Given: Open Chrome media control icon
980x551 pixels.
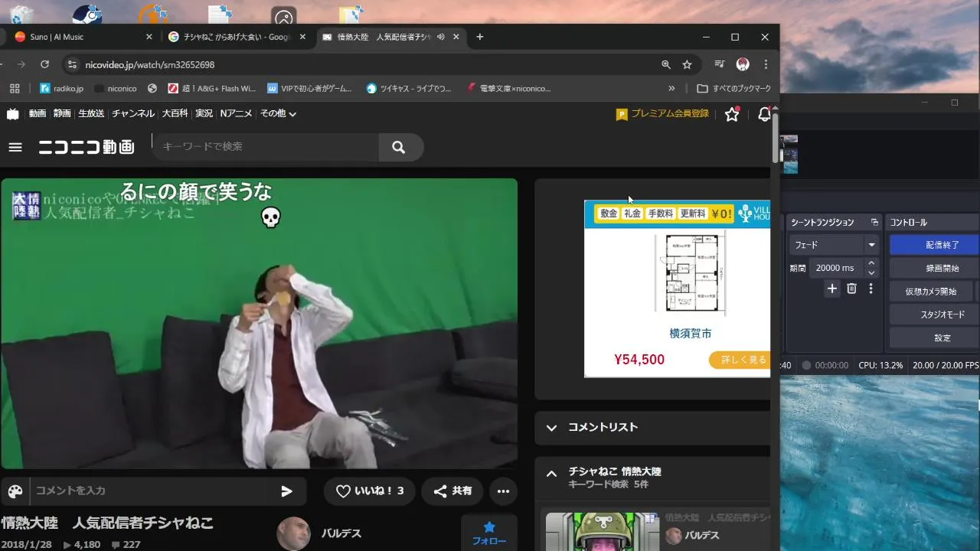Looking at the screenshot, I should click(719, 65).
